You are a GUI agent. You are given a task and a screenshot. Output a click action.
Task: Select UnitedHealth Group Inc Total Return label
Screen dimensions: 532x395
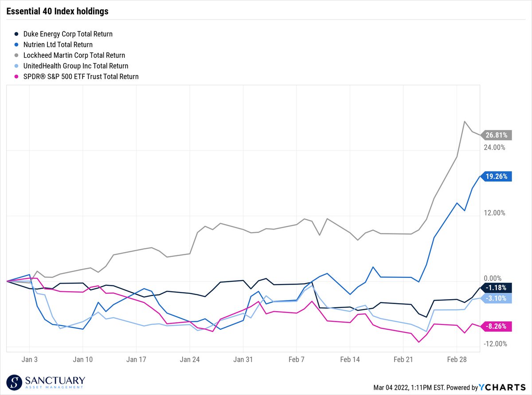[75, 66]
